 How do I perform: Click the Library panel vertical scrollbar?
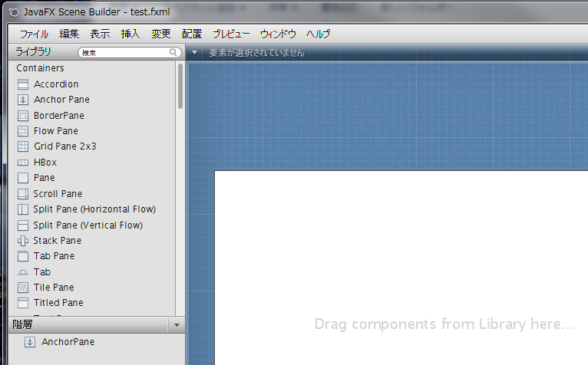(x=180, y=87)
